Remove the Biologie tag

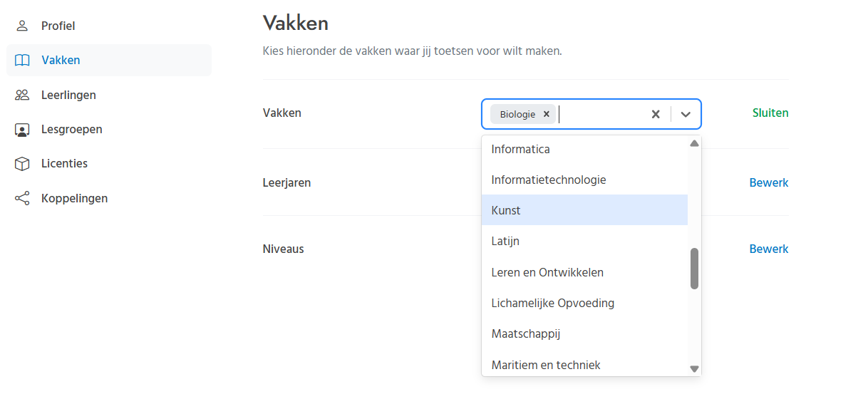point(547,114)
